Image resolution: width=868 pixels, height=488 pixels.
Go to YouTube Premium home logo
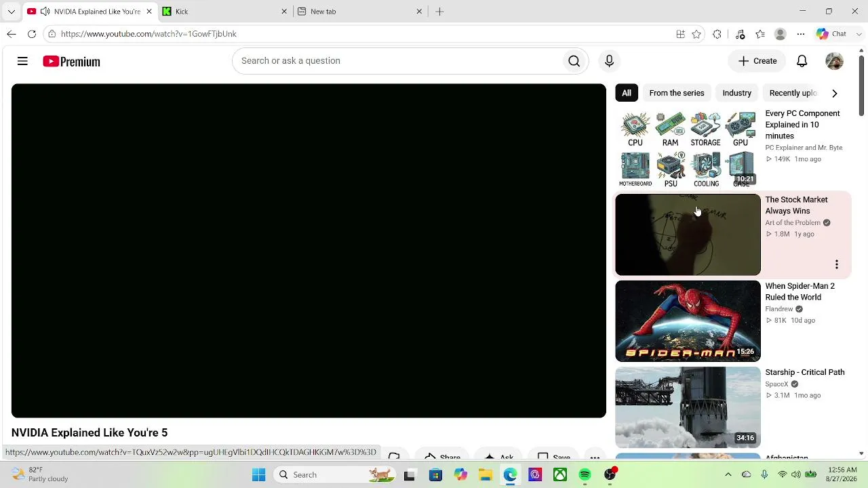[71, 62]
